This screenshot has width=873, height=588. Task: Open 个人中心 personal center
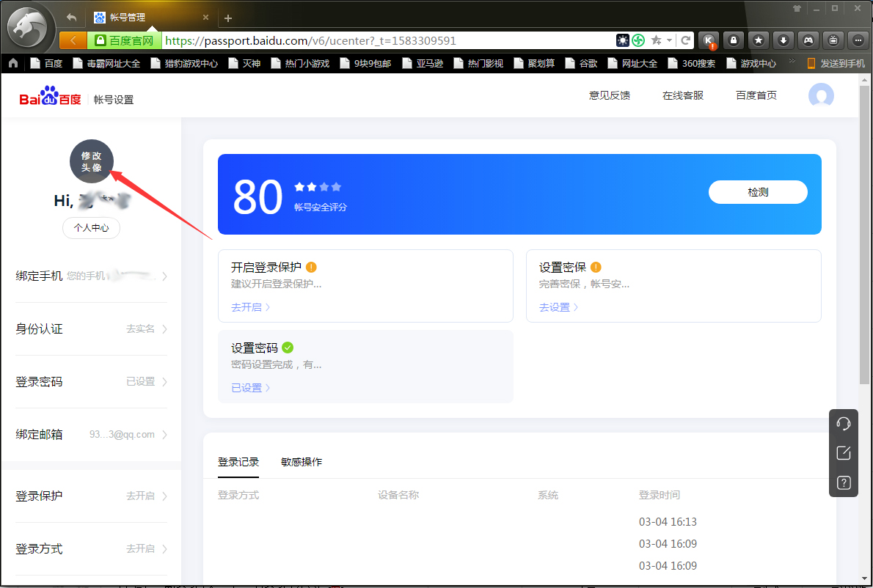coord(91,228)
